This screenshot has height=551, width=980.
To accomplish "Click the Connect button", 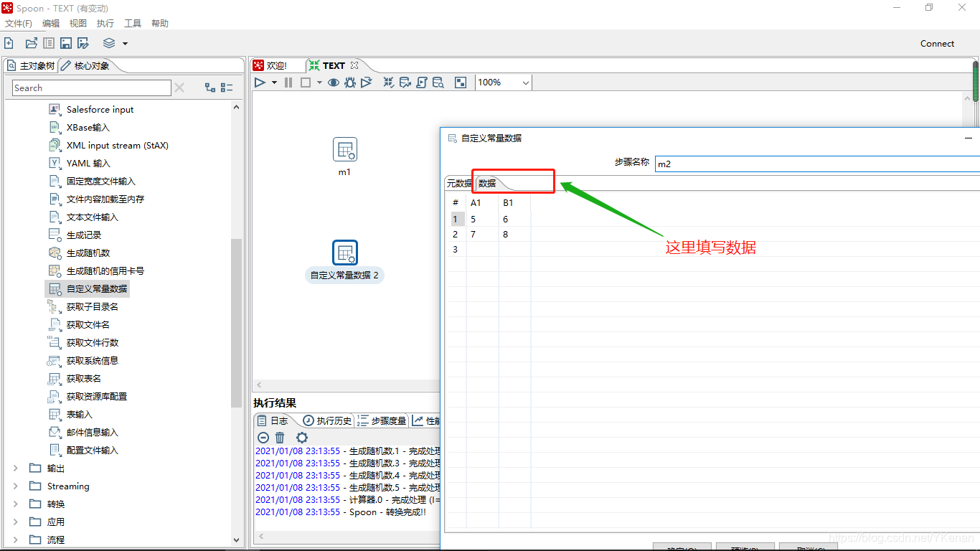I will click(x=938, y=44).
